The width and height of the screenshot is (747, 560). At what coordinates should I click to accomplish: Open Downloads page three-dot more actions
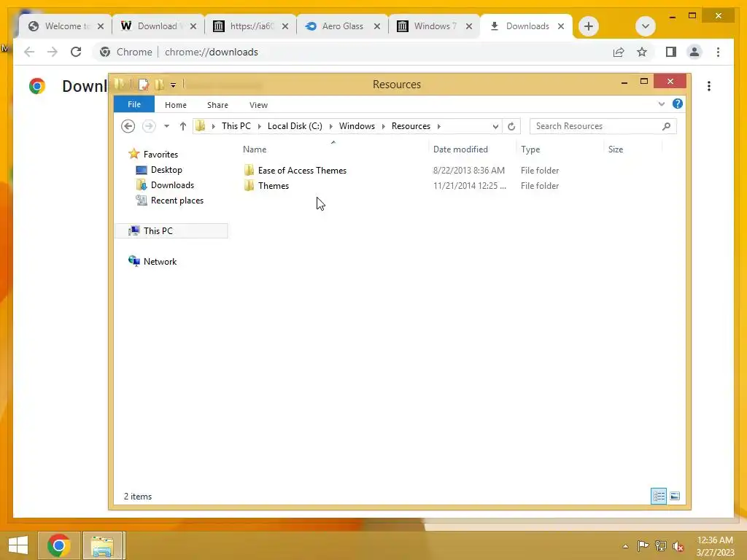[x=709, y=86]
